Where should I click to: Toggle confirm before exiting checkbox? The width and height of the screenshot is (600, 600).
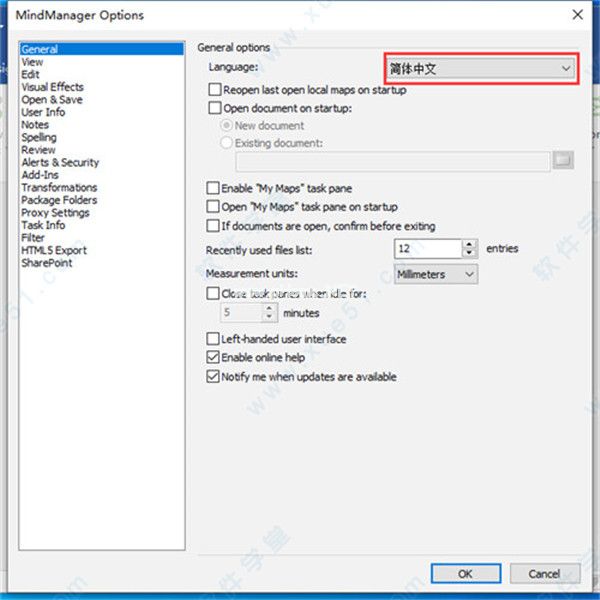coord(213,226)
